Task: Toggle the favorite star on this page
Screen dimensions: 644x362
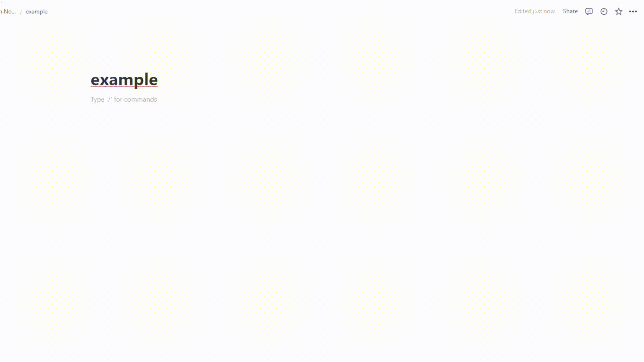Action: [619, 11]
